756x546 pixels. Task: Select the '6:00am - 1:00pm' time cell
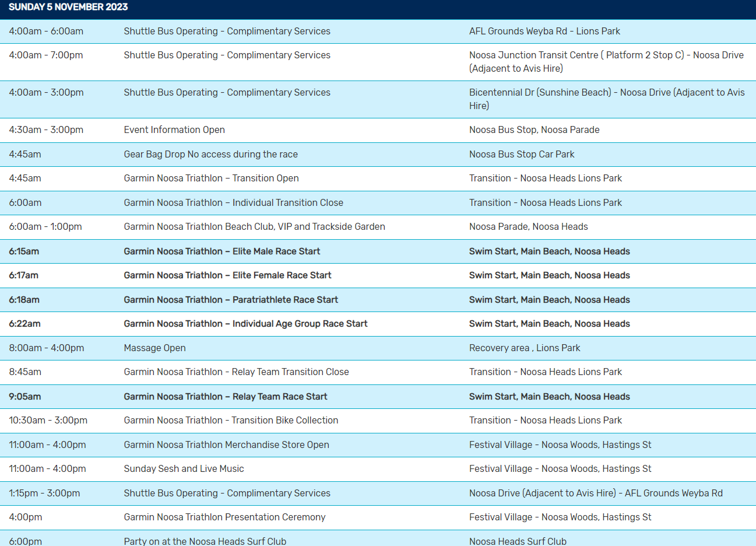pos(45,227)
